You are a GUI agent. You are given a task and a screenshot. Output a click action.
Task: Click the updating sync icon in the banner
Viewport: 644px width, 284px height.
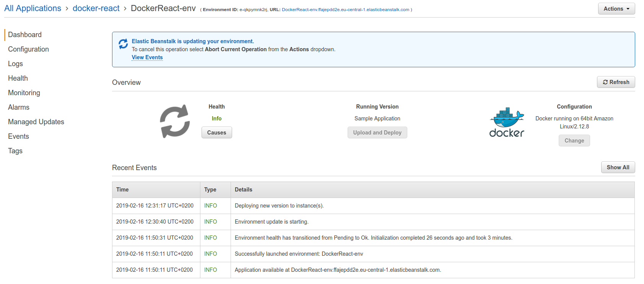[x=123, y=44]
